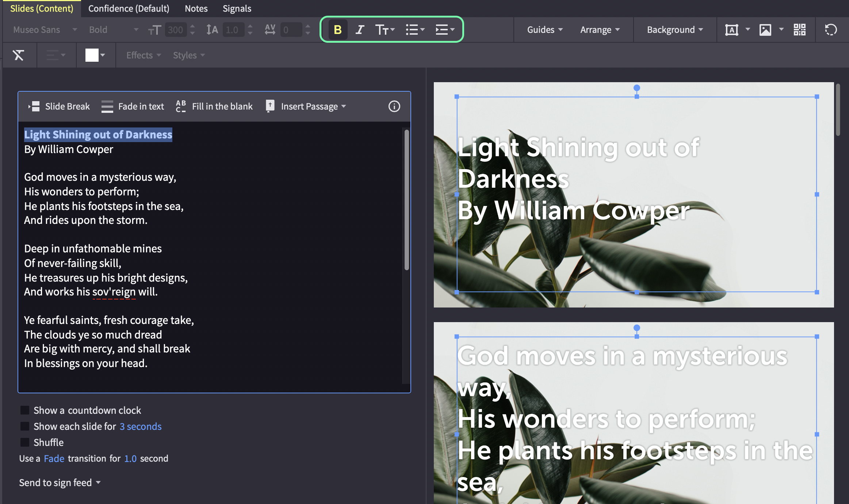
Task: Toggle Bold formatting button
Action: 337,30
